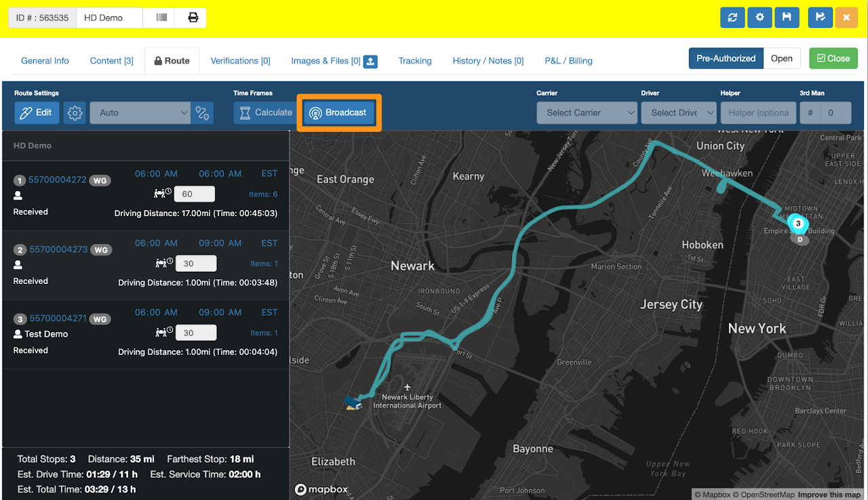This screenshot has width=868, height=500.
Task: Click the save-and-confirm icon with checkmark
Action: [x=821, y=18]
